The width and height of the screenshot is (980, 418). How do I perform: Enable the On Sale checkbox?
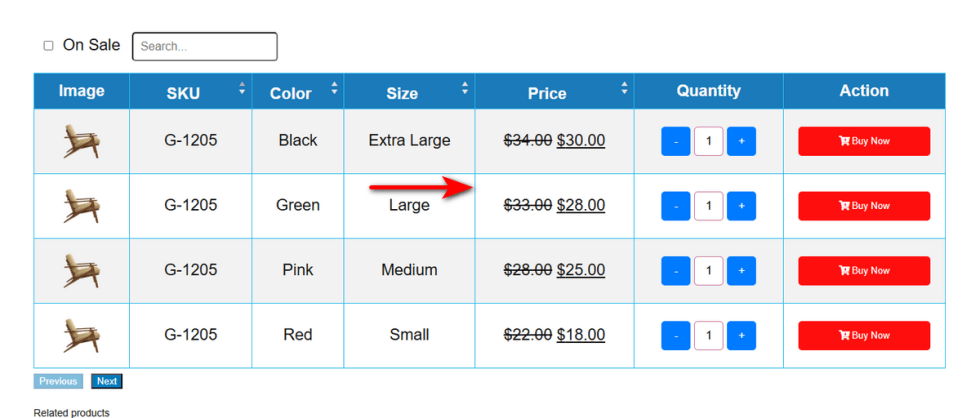(48, 46)
